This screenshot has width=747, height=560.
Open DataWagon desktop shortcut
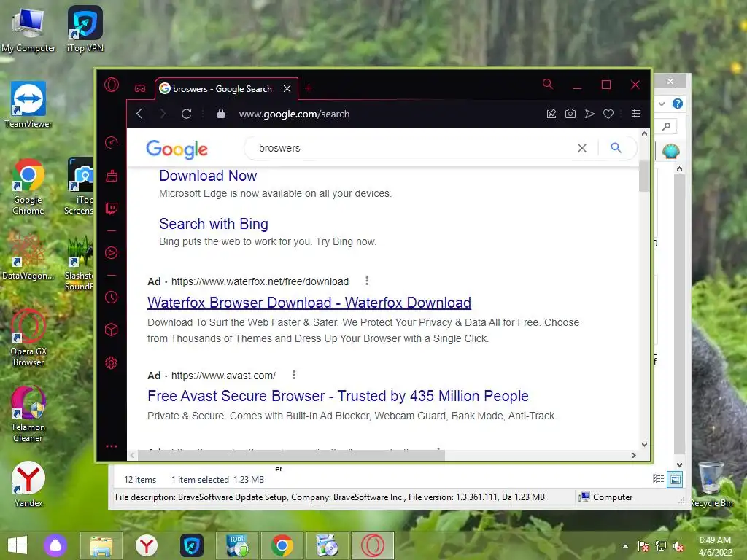point(28,257)
